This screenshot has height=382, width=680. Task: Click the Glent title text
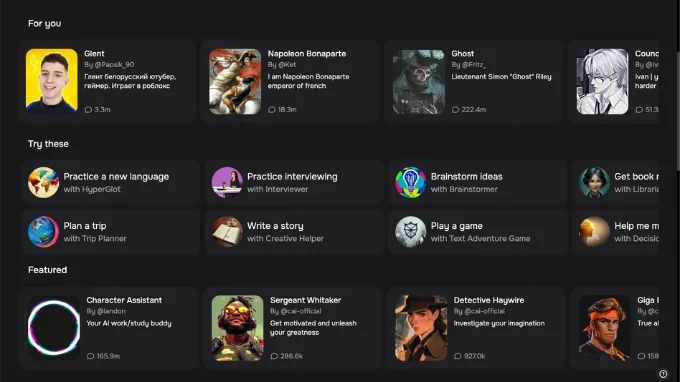tap(94, 54)
